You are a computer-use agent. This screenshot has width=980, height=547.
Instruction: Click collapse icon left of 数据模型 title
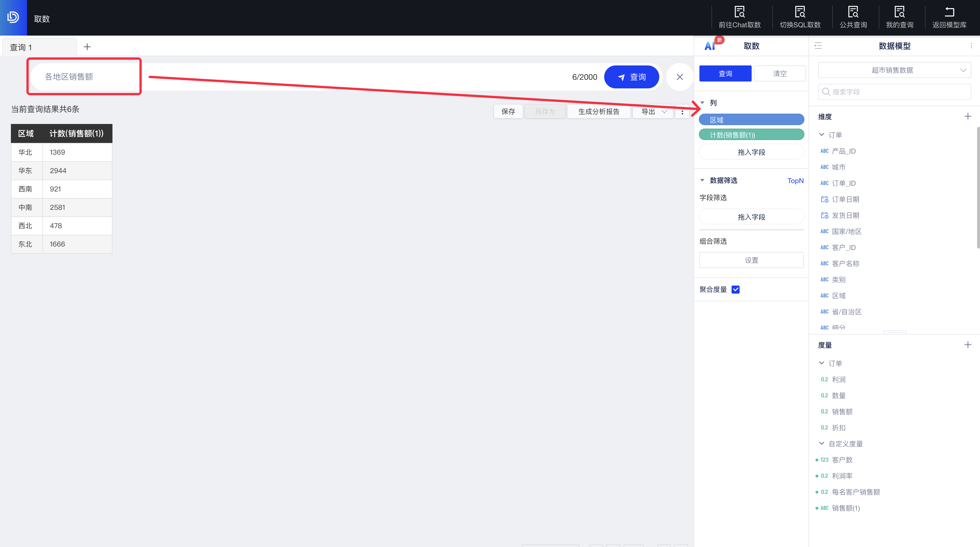[x=818, y=46]
